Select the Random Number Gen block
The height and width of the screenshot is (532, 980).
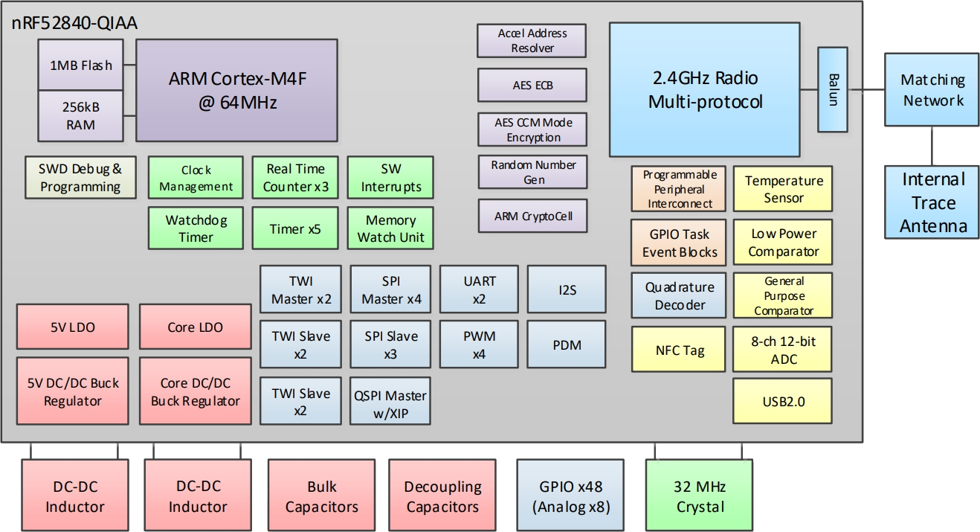[532, 173]
